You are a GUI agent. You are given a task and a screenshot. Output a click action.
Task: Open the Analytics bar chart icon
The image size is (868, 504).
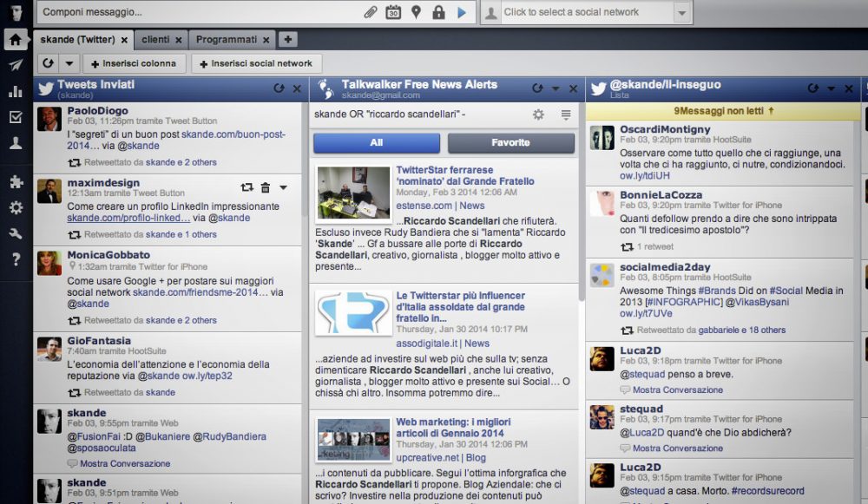coord(16,91)
